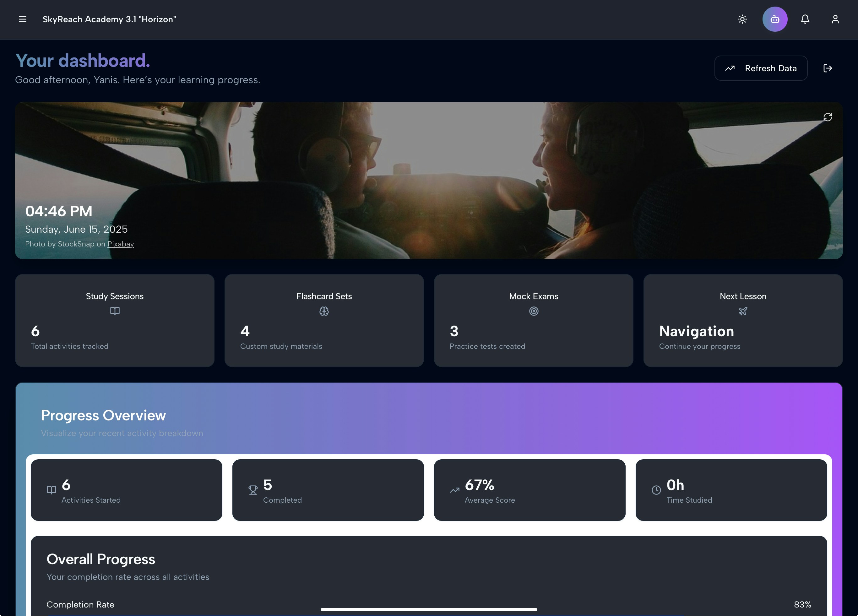The height and width of the screenshot is (616, 858).
Task: Toggle light mode with the sun icon
Action: (742, 19)
